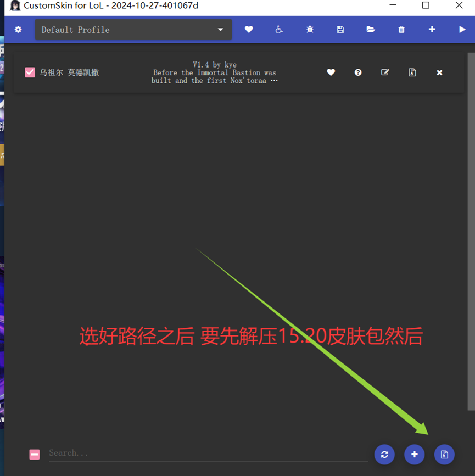Click the edit icon for the skin entry
475x476 pixels.
385,72
